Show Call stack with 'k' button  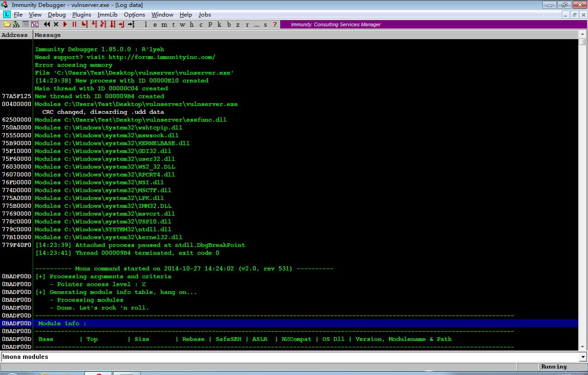coord(219,24)
